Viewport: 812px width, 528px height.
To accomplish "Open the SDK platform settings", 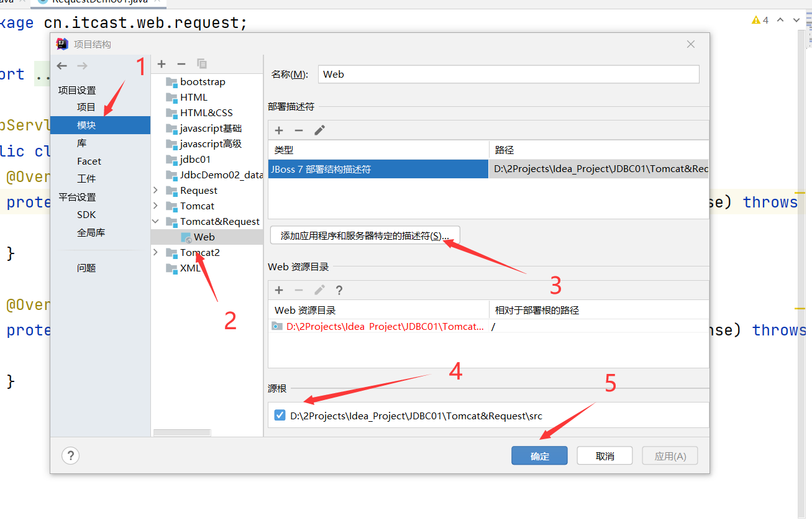I will (x=86, y=215).
